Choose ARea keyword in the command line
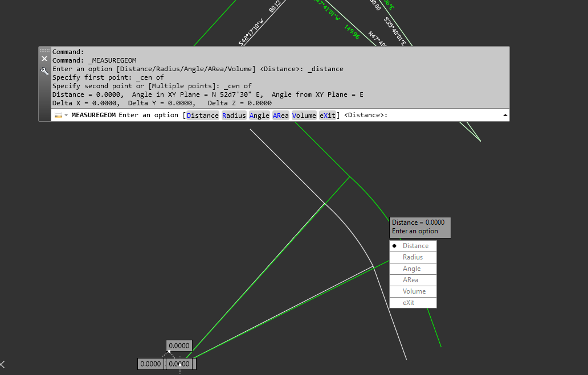 pyautogui.click(x=280, y=115)
